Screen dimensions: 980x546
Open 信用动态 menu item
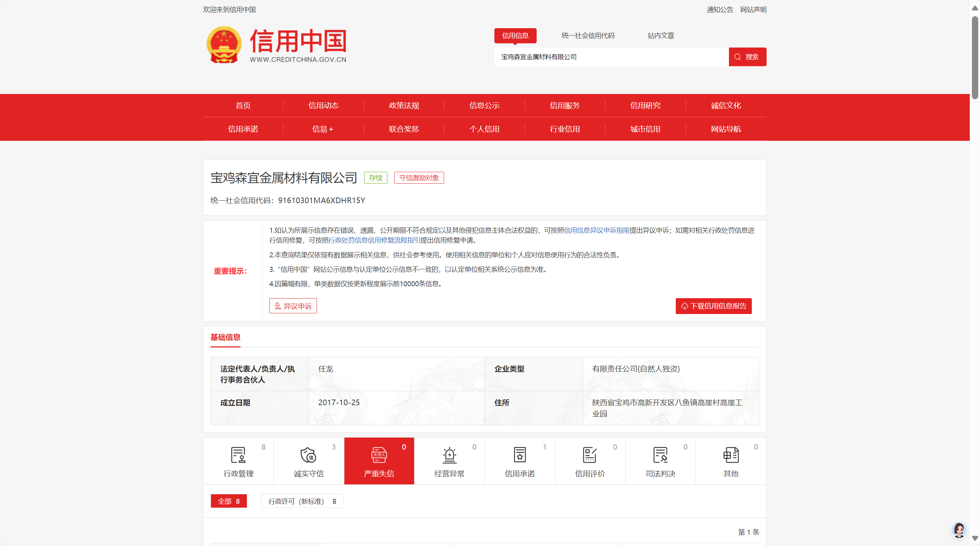point(323,105)
